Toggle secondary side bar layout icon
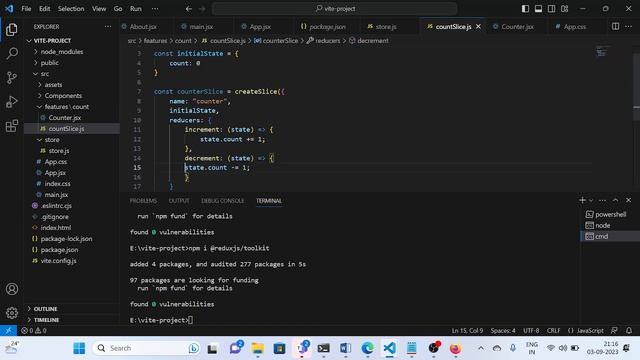The image size is (640, 360). (x=551, y=9)
